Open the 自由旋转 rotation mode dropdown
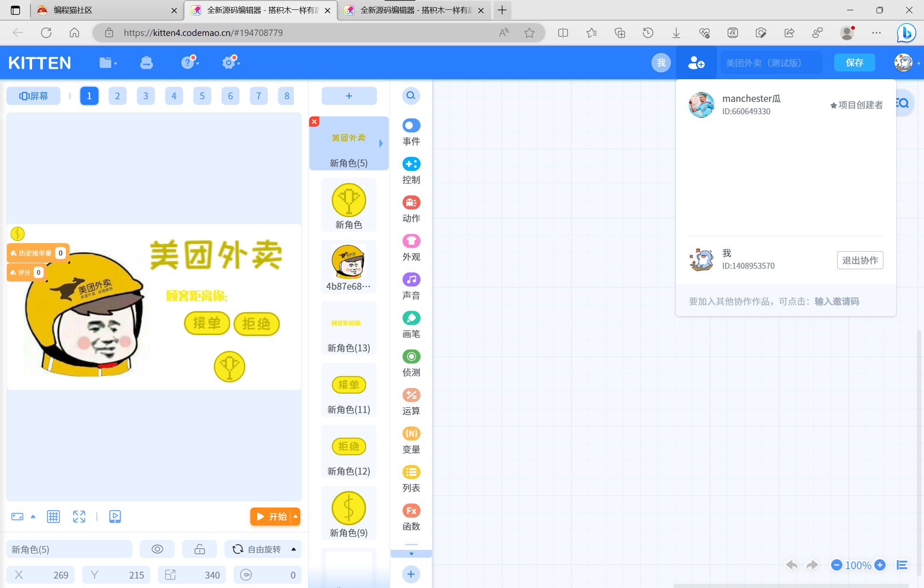 click(x=263, y=549)
